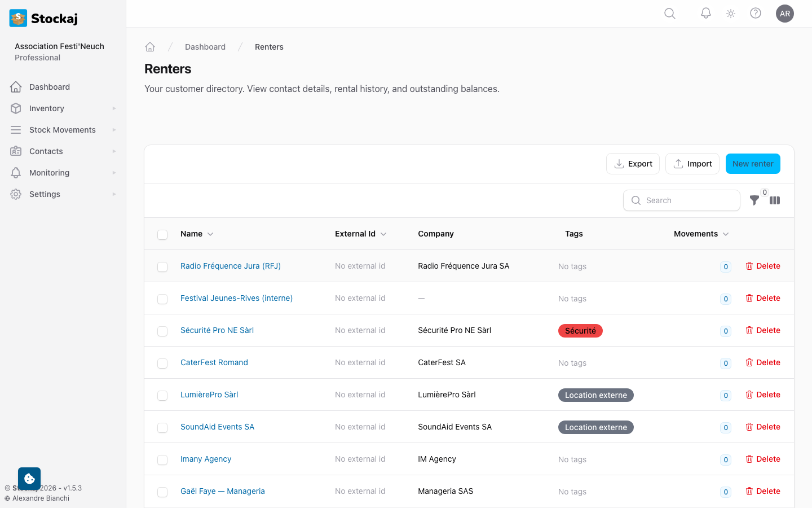812x508 pixels.
Task: Check the Imany Agency row
Action: [162, 460]
